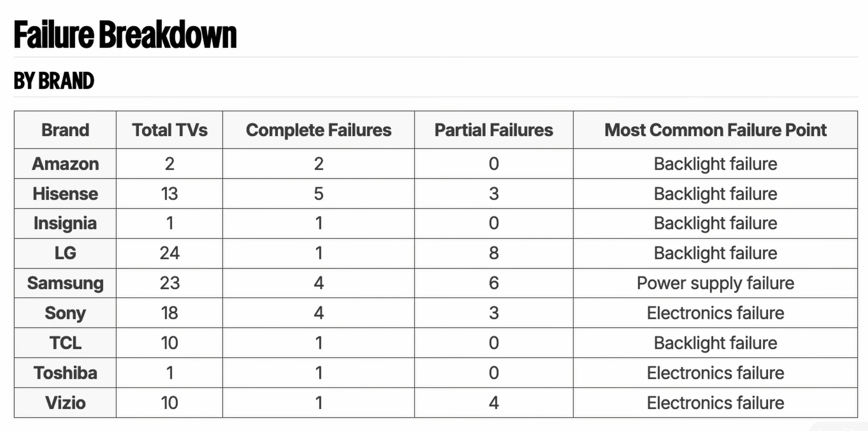Viewport: 868px width, 431px height.
Task: Select Sony's 'Electronics failure' cell
Action: coord(715,313)
